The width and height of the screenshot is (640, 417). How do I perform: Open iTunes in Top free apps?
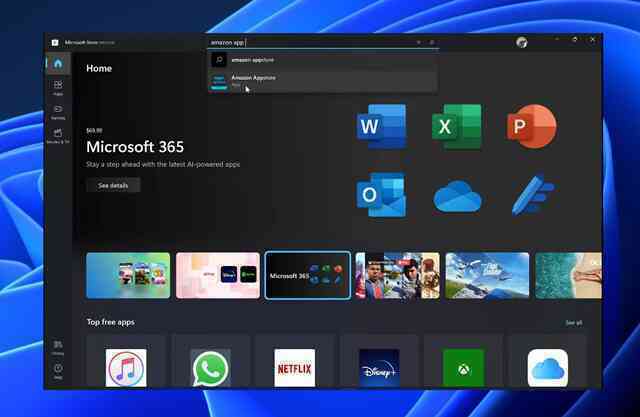point(126,368)
